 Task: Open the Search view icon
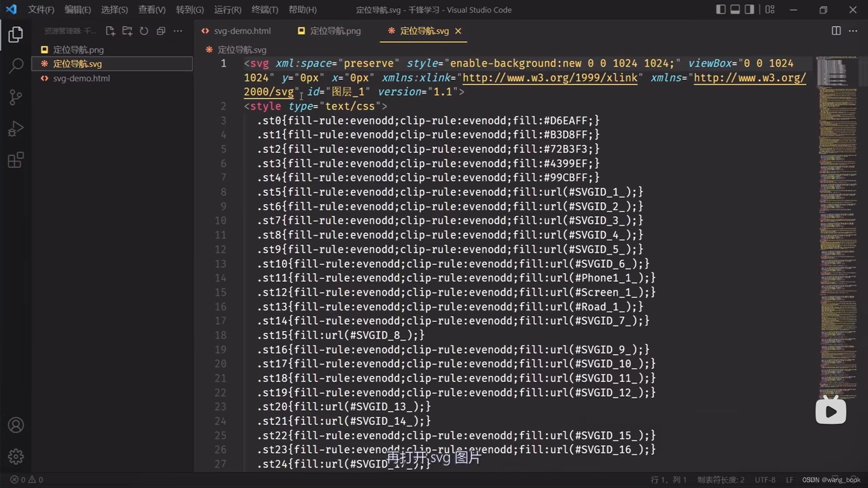(15, 66)
